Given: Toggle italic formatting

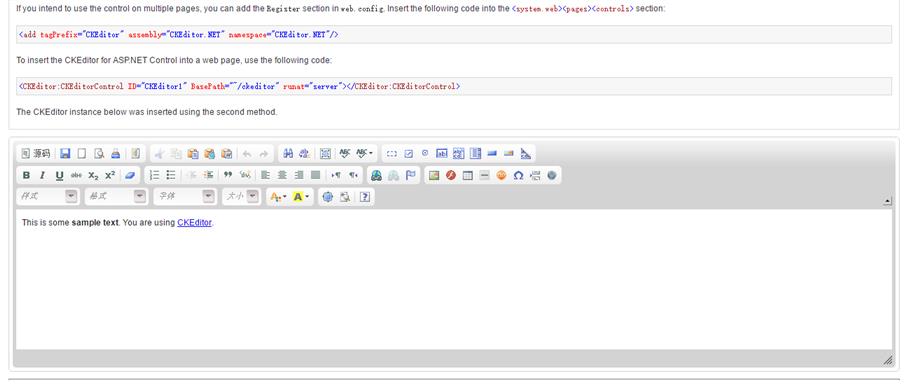Looking at the screenshot, I should [x=42, y=175].
